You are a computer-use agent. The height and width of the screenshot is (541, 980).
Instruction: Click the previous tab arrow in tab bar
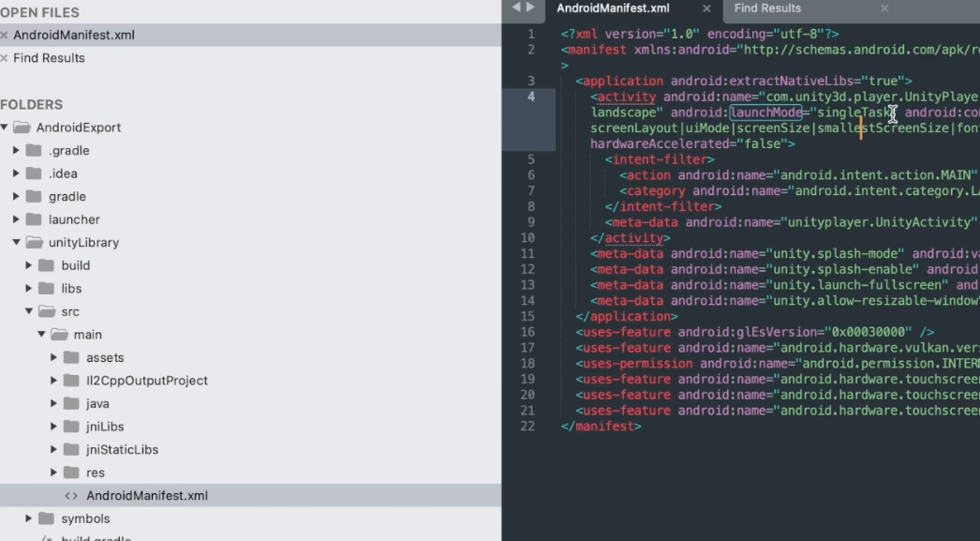[x=516, y=8]
